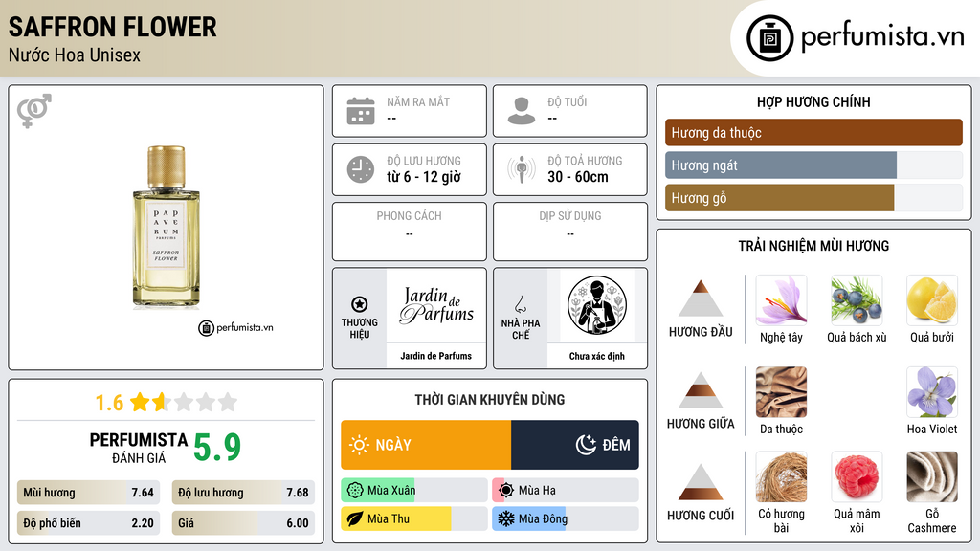Click the Độ lưu hương 7.68 score bar

coord(243,493)
